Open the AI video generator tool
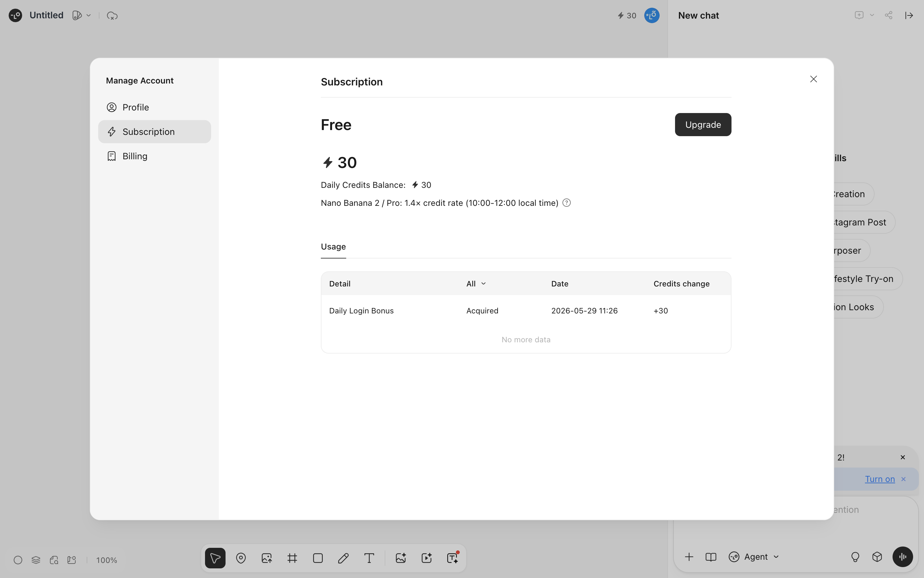 [426, 558]
